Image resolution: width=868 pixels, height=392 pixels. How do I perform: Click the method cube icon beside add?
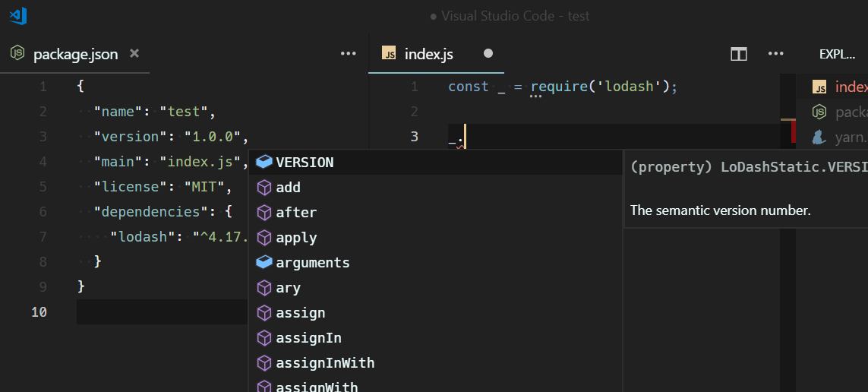coord(264,187)
